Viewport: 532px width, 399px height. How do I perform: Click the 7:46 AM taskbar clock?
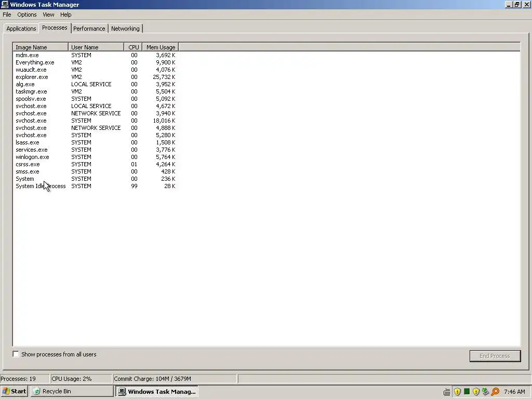(514, 392)
